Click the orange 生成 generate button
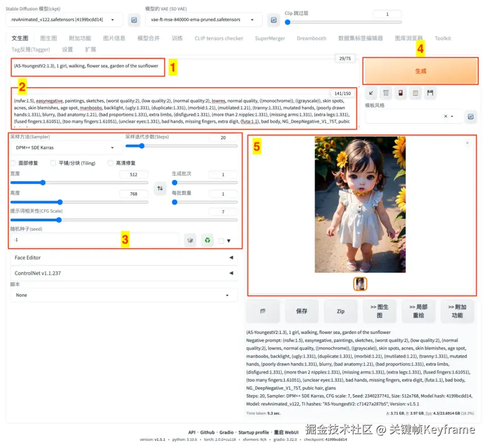Viewport: 487px width, 448px height. coord(420,71)
